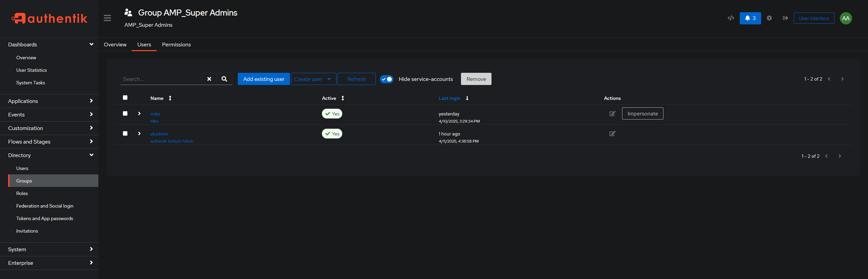Screen dimensions: 868x279
Task: Click the magnifier search icon button
Action: click(224, 79)
